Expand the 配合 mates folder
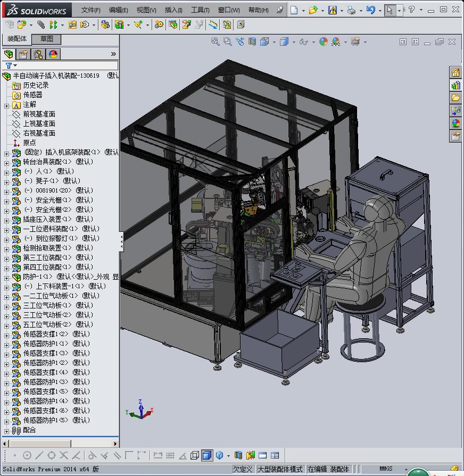464x476 pixels. coord(6,431)
